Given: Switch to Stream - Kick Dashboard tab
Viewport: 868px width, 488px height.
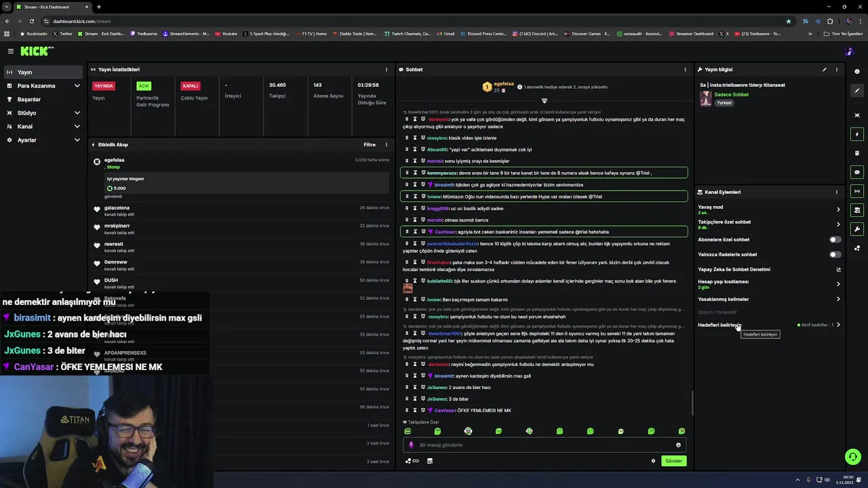Looking at the screenshot, I should coord(53,7).
